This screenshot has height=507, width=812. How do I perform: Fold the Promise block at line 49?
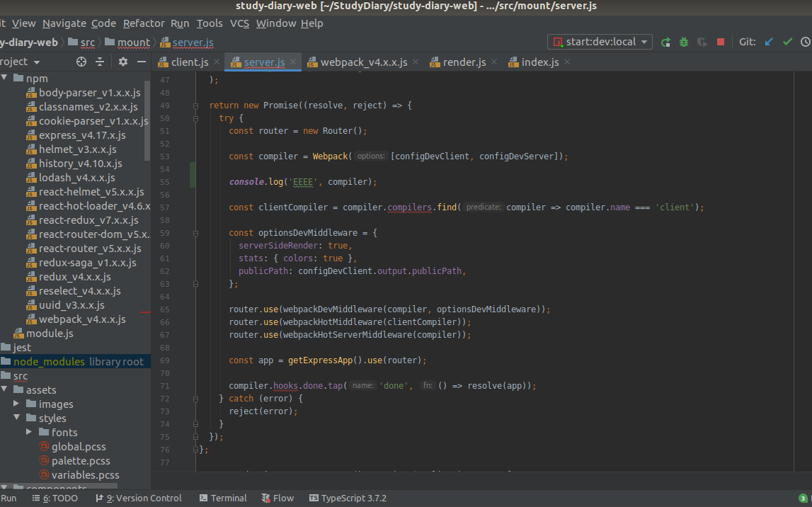tap(196, 106)
